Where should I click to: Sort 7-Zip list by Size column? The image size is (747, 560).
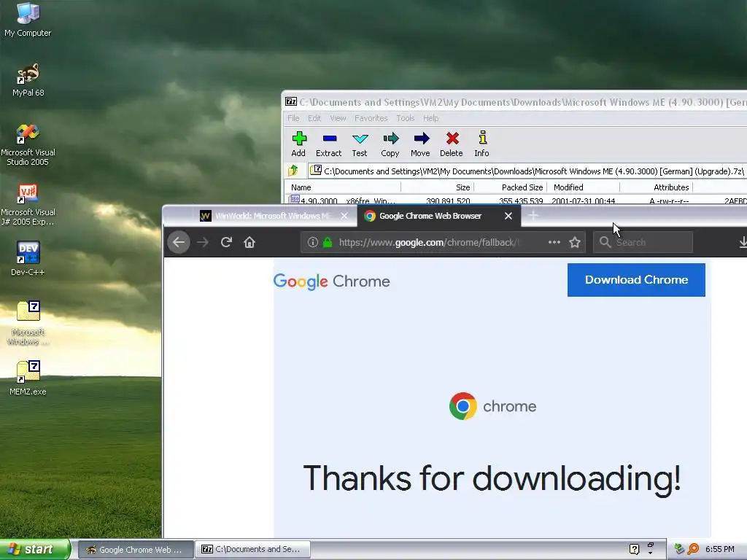pyautogui.click(x=438, y=187)
